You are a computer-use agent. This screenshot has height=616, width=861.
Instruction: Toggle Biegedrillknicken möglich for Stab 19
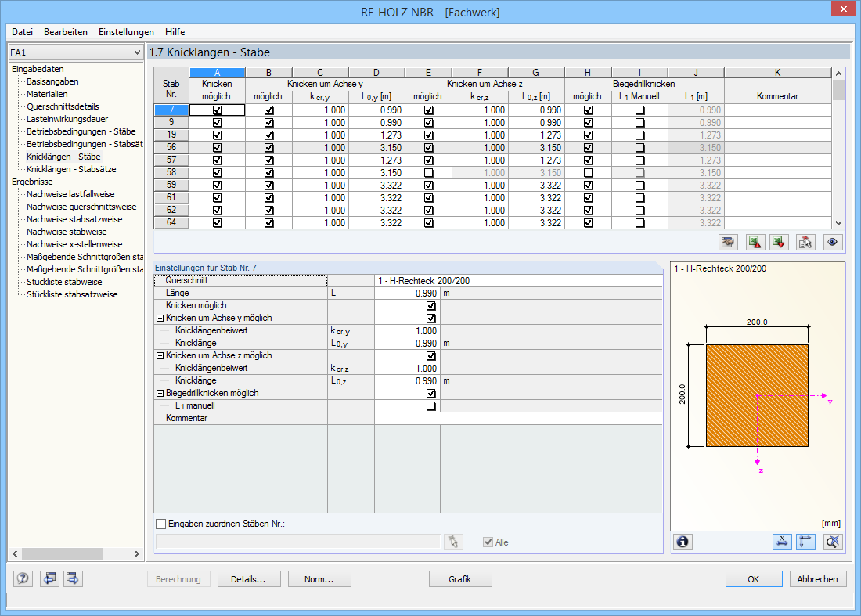pos(588,135)
